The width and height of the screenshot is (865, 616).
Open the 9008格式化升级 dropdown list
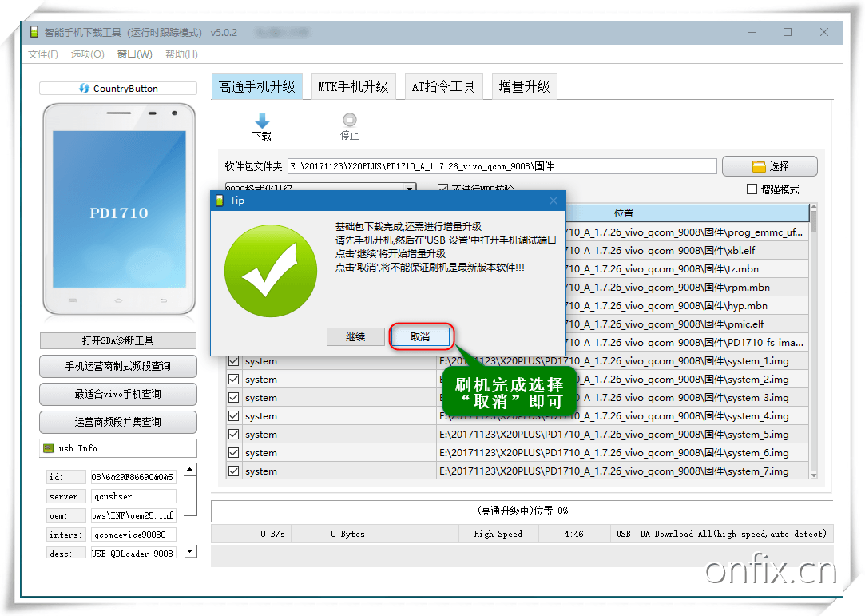[x=410, y=188]
